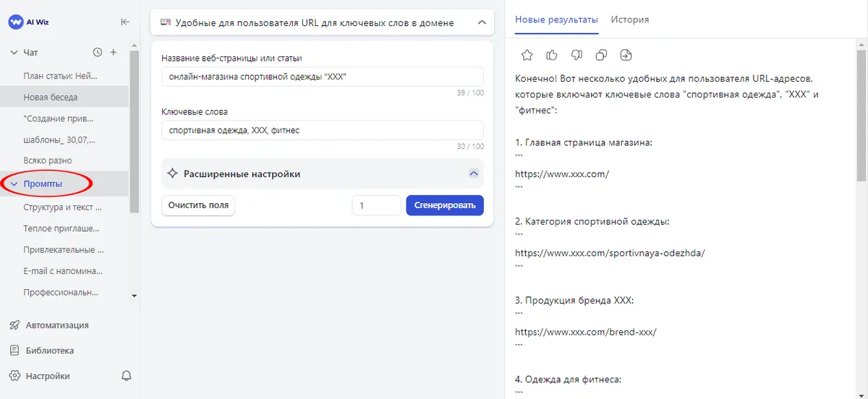Collapse the Чат section chevron
Screen dimensions: 868x399
pos(14,53)
